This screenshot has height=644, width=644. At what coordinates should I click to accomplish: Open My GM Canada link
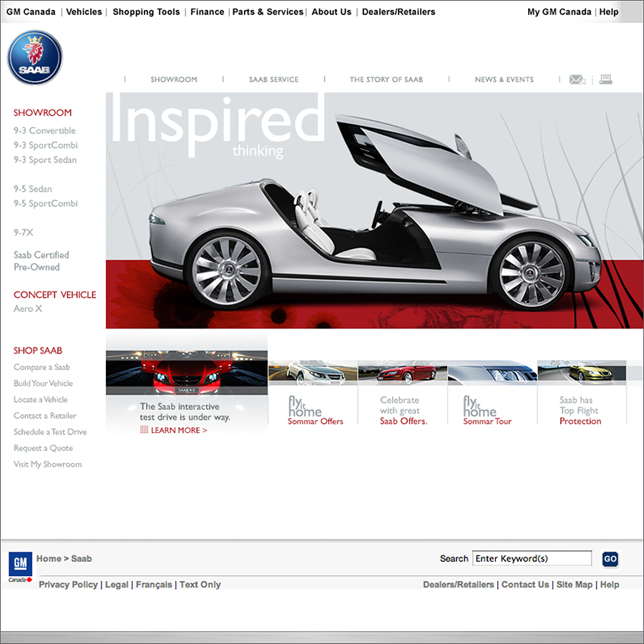pyautogui.click(x=559, y=12)
